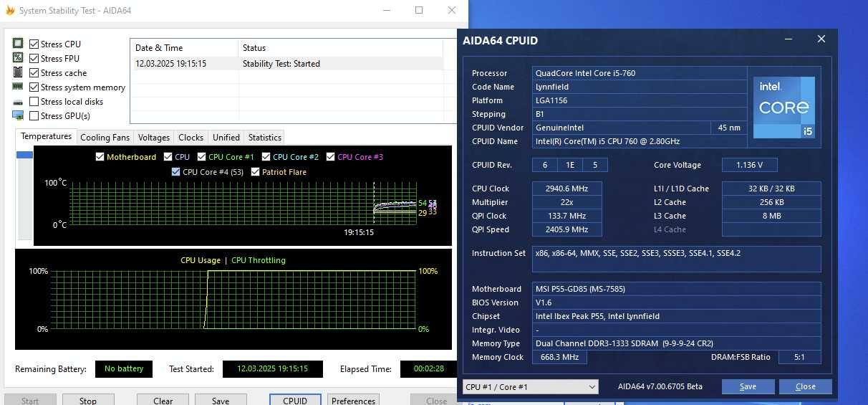
Task: Uncheck Stress cache checkbox
Action: (x=34, y=72)
